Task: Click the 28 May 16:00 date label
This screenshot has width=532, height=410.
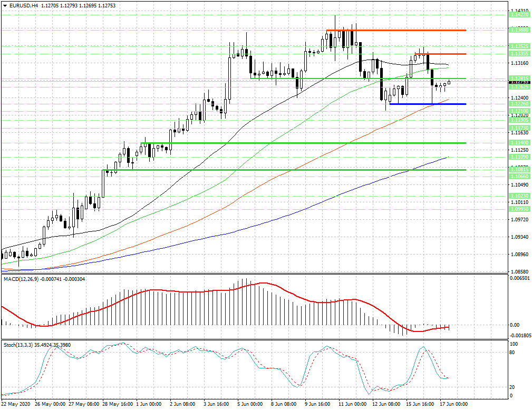Action: (118, 404)
